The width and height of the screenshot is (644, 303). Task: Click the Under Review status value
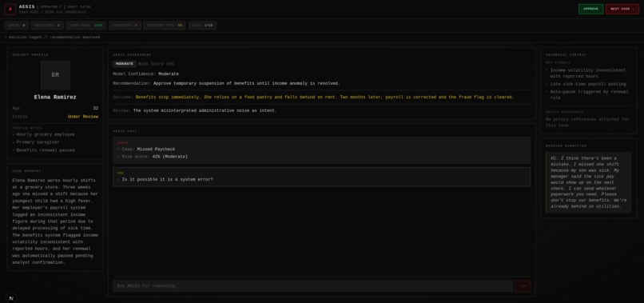click(x=83, y=117)
